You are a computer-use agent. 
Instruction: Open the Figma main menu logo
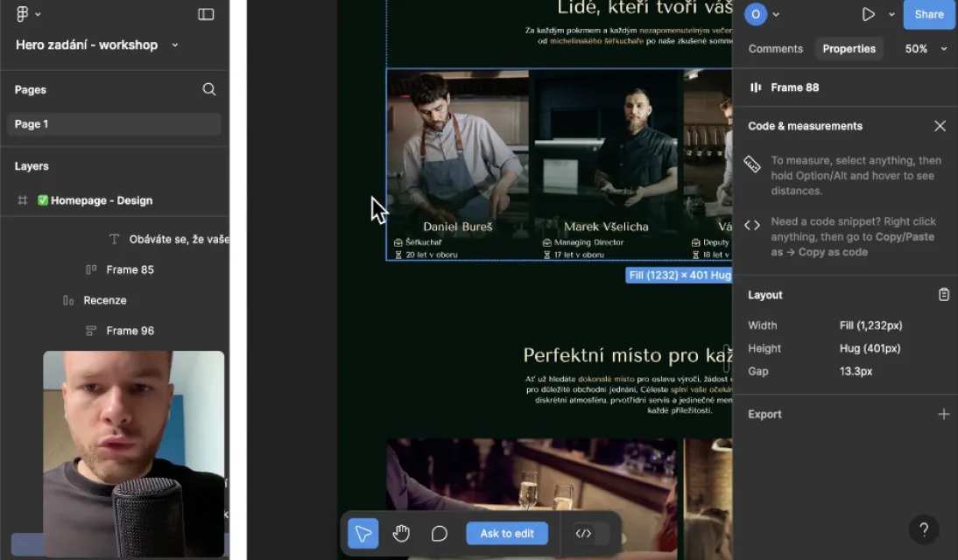click(x=22, y=13)
